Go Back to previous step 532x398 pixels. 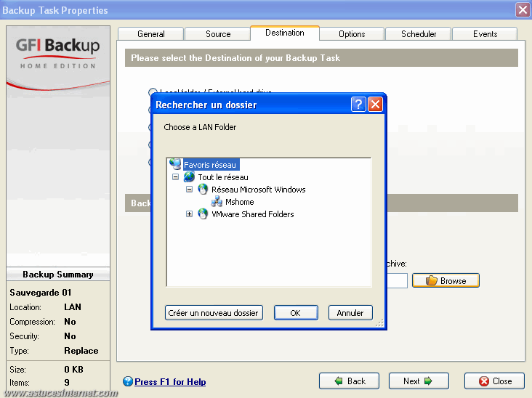click(349, 381)
